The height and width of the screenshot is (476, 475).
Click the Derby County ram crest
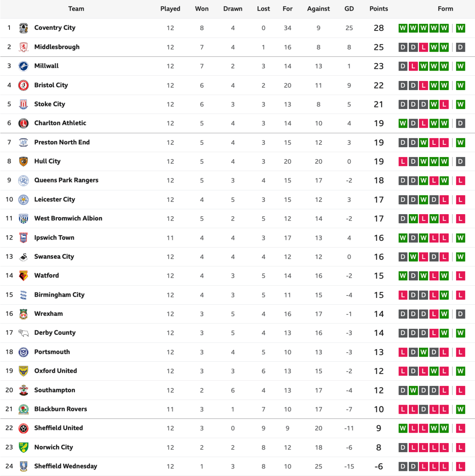click(x=23, y=333)
